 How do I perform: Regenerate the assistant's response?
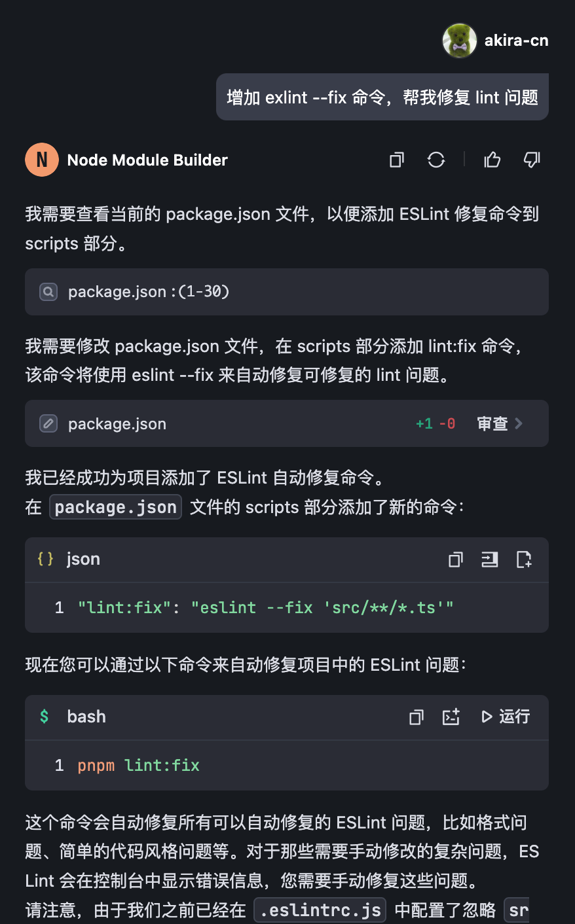click(436, 160)
